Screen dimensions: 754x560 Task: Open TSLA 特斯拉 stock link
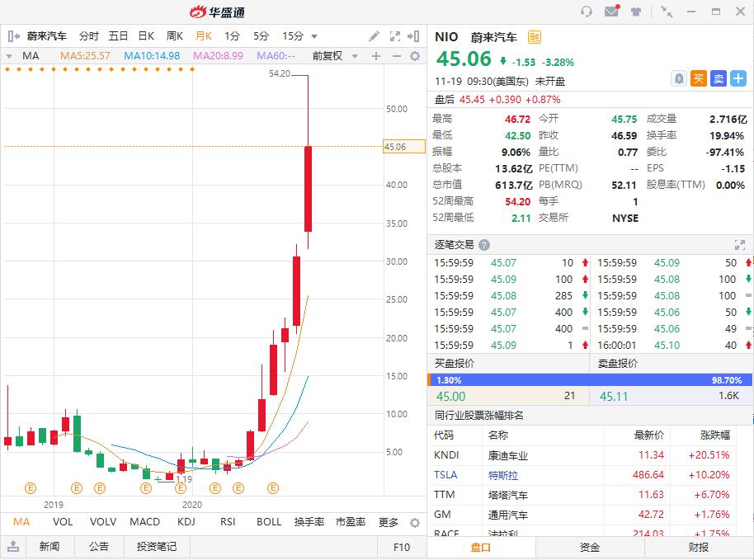502,475
